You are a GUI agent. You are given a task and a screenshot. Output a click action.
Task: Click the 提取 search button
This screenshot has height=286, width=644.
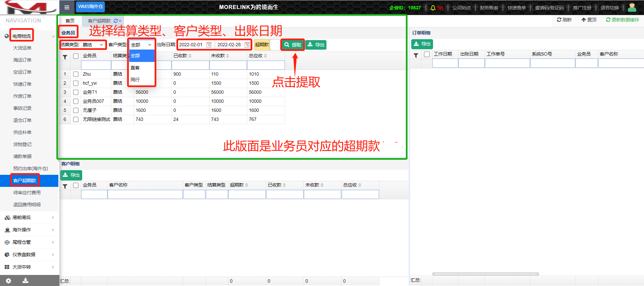click(x=293, y=45)
